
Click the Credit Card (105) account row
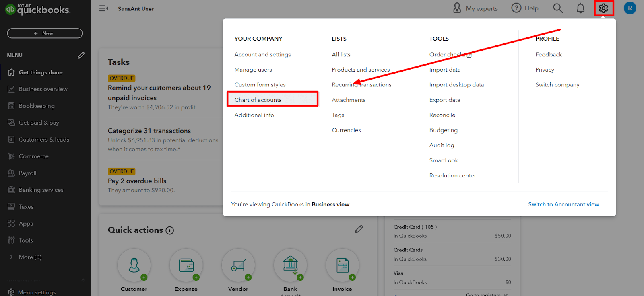coord(452,231)
